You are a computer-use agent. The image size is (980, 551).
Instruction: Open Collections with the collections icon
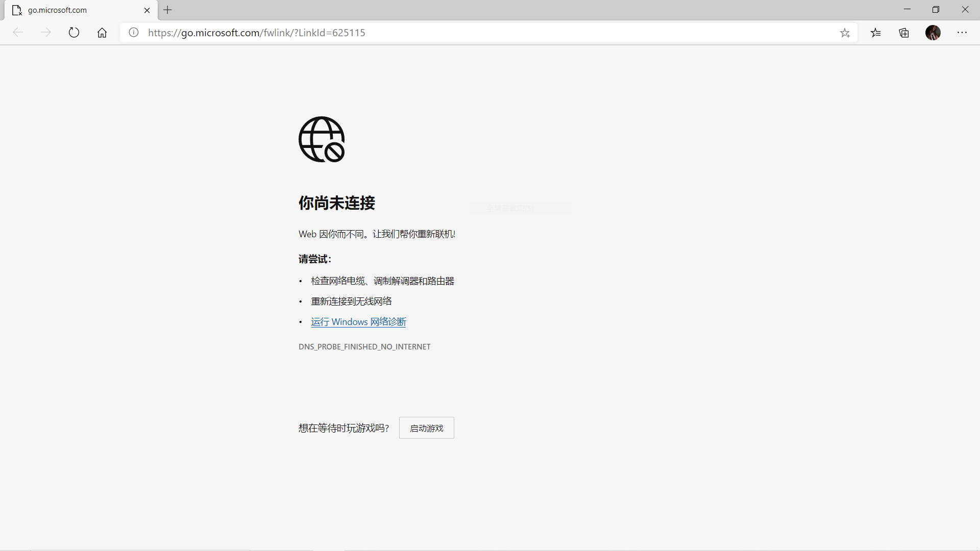point(904,32)
